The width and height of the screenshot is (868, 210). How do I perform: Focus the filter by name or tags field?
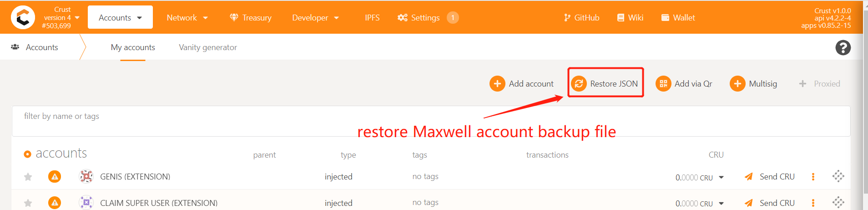click(x=431, y=121)
